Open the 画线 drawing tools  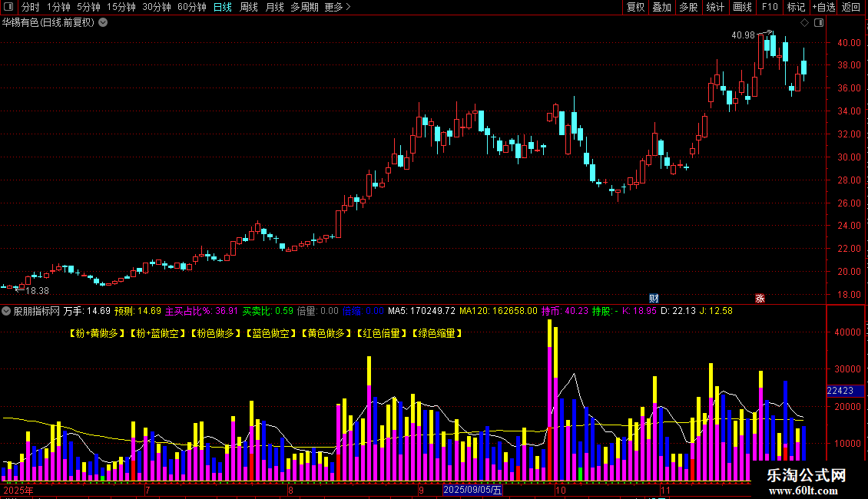coord(742,7)
